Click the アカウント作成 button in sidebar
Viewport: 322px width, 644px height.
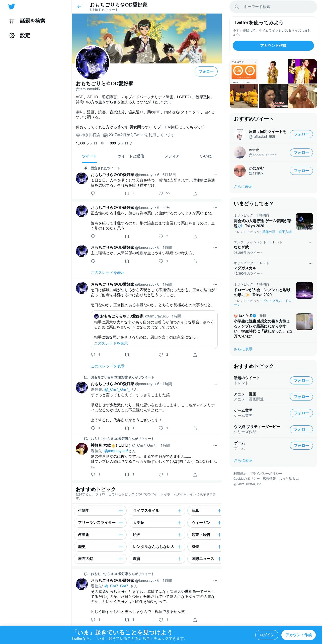[273, 46]
